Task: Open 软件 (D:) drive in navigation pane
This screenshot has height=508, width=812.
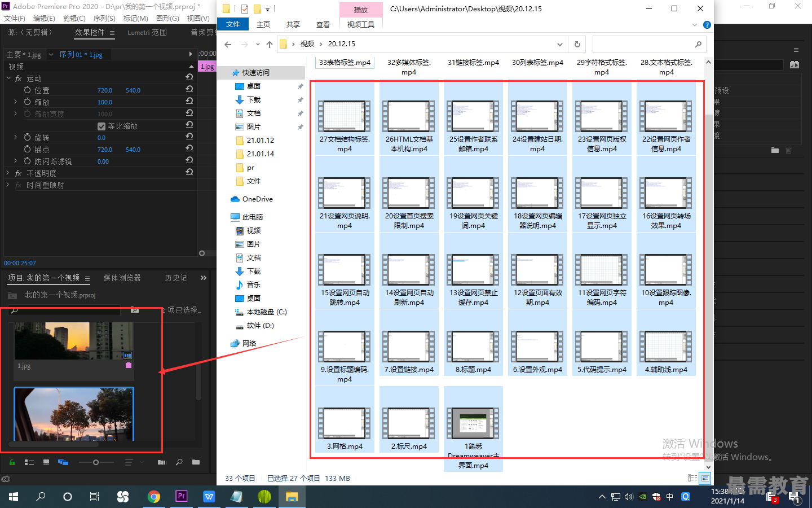Action: [260, 326]
